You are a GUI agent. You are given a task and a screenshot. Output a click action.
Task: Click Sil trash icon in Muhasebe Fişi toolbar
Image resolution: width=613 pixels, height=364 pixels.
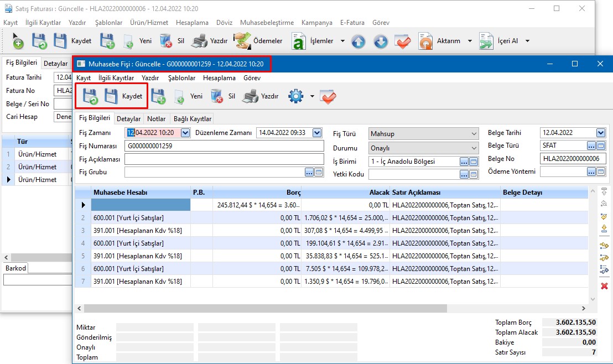click(217, 96)
